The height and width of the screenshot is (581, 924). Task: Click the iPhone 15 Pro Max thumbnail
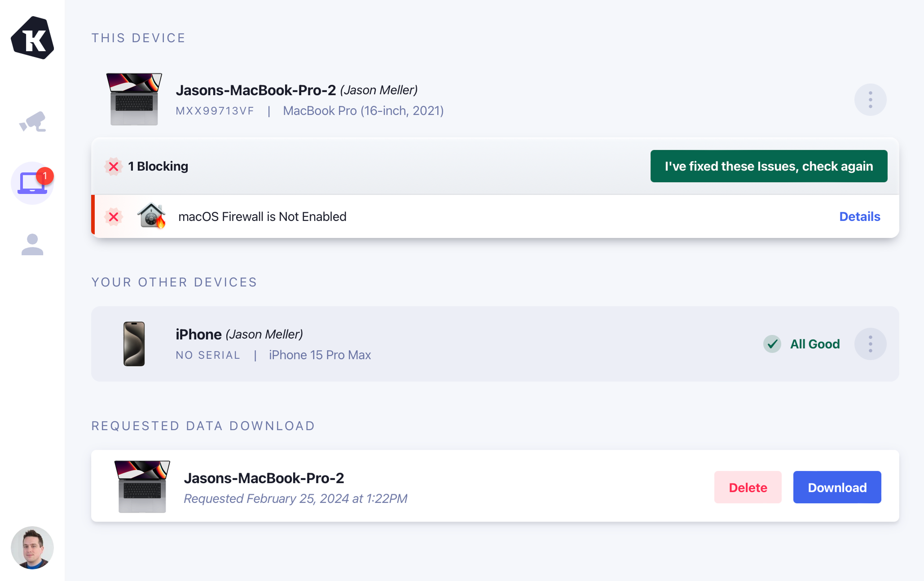[134, 344]
